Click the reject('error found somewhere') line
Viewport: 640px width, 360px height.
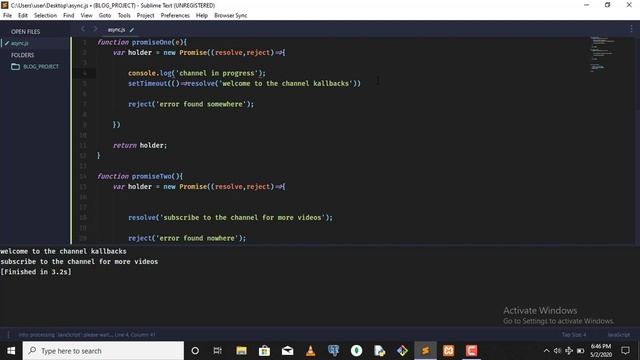tap(191, 104)
